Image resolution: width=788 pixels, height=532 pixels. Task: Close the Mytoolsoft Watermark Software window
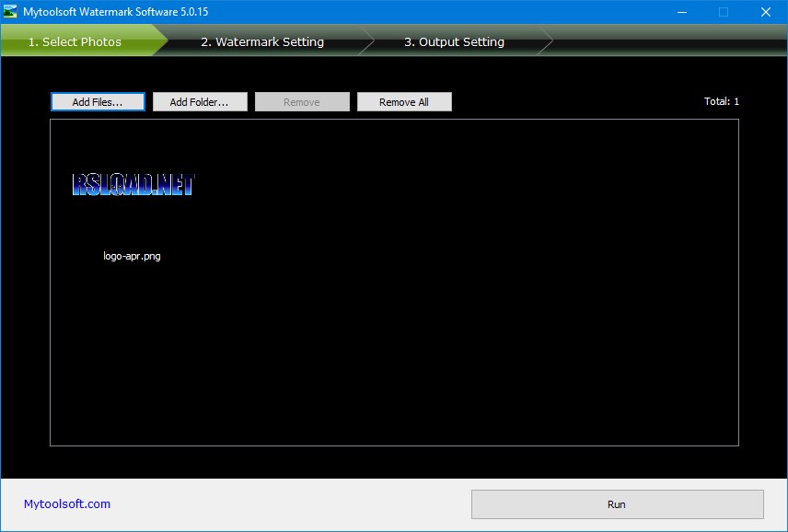pyautogui.click(x=765, y=12)
